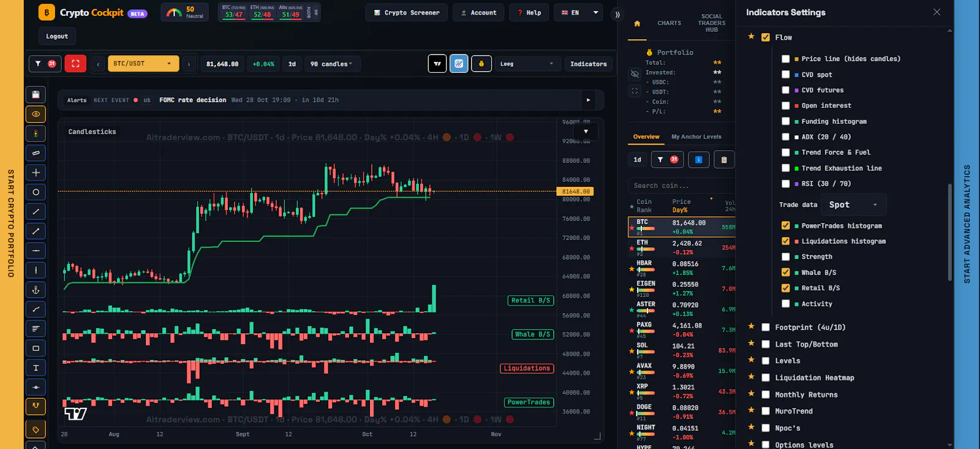The image size is (980, 449).
Task: Select the traffic light tool icon
Action: [36, 134]
